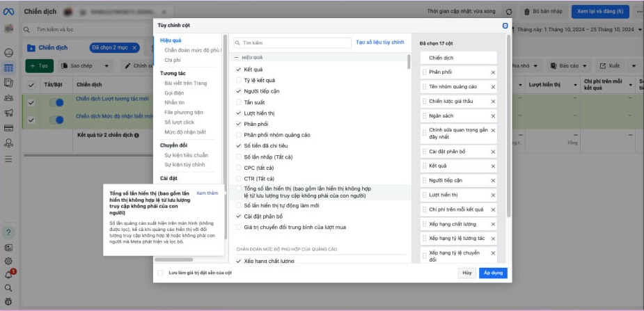Click the metrics list vertical scrollbar

(408, 61)
